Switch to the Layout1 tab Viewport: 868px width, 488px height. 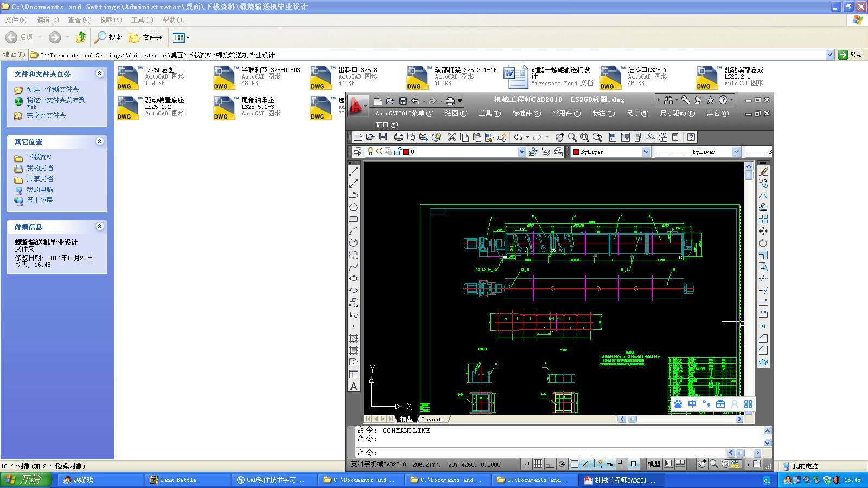433,419
